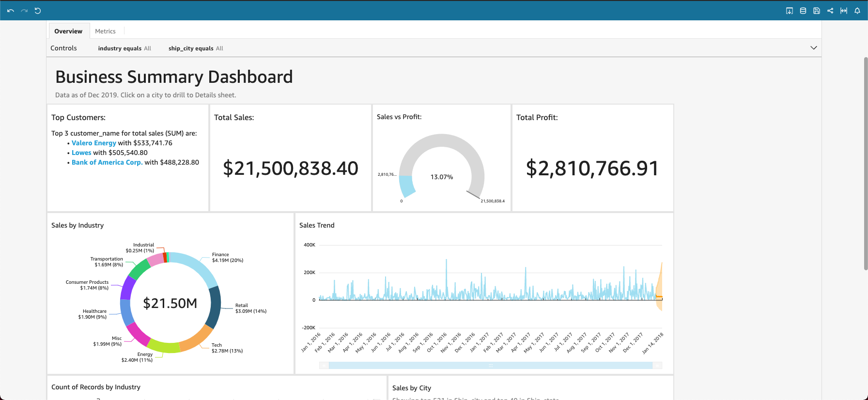868x400 pixels.
Task: Open the industry equals filter control
Action: pyautogui.click(x=124, y=48)
